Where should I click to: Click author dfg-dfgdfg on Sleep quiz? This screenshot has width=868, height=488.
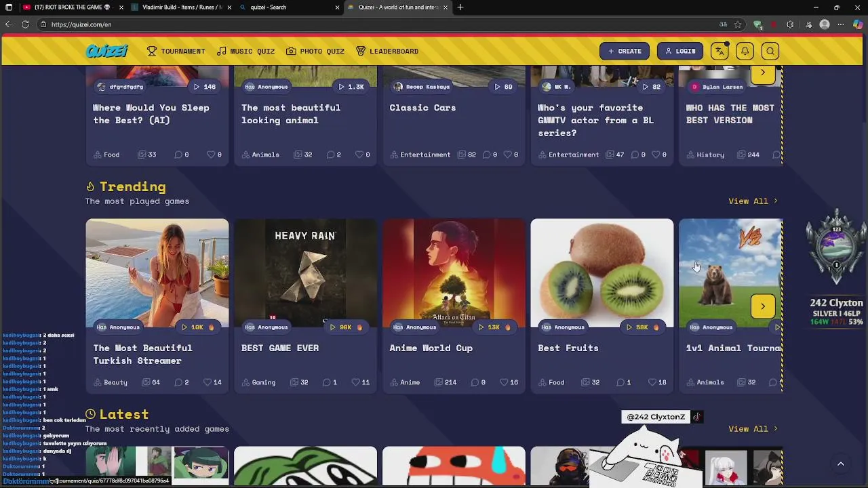coord(120,87)
